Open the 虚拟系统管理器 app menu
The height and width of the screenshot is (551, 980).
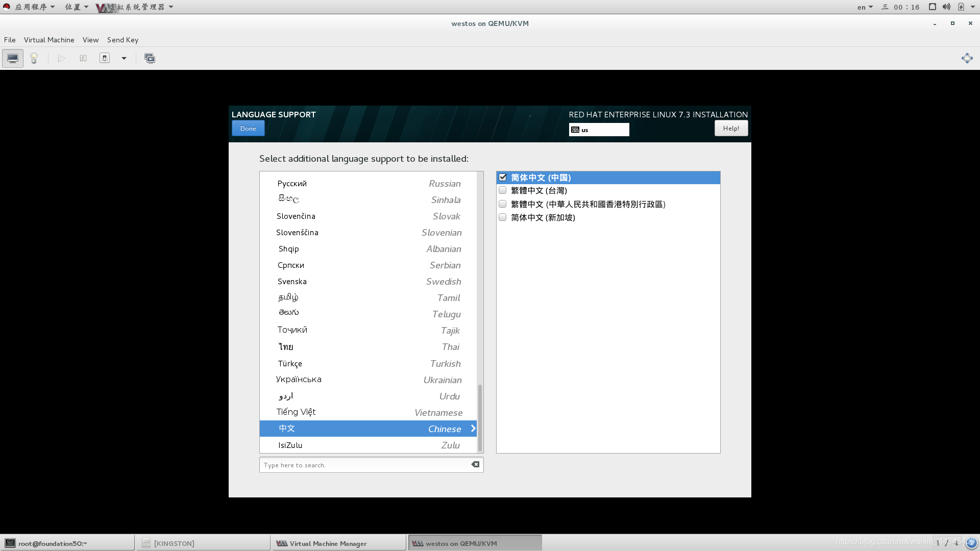(x=135, y=7)
